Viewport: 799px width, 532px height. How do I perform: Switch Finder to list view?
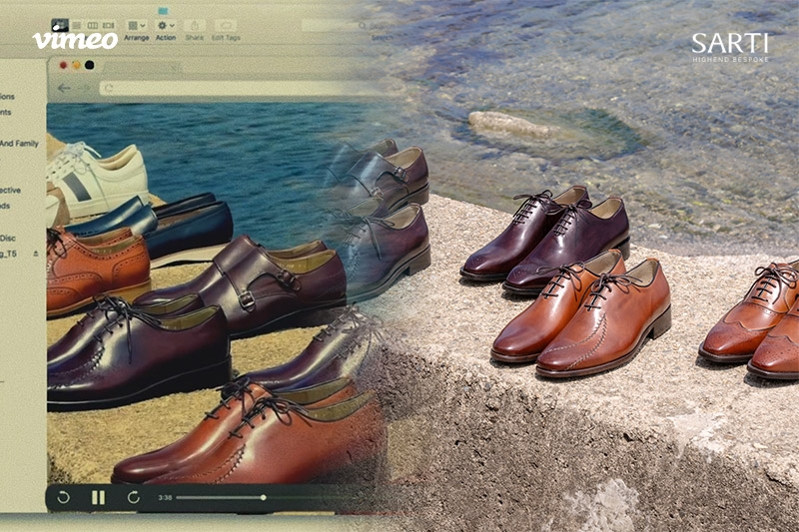(x=77, y=24)
